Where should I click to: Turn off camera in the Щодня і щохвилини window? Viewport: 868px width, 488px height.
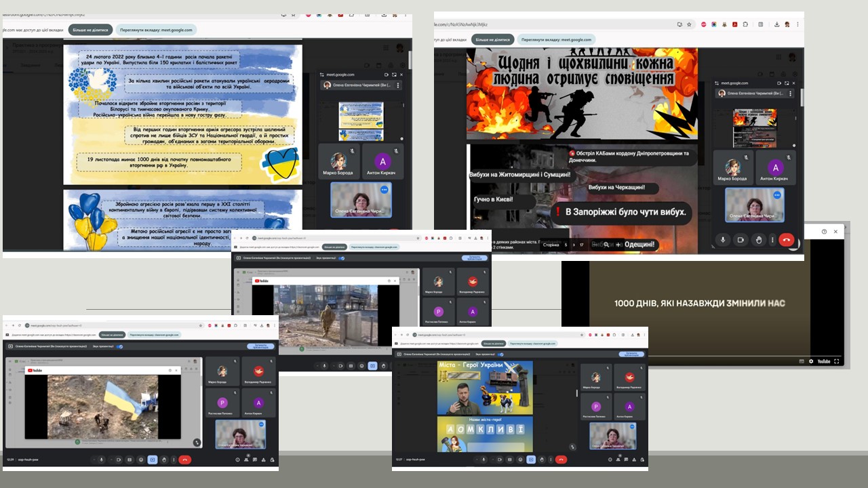coord(741,239)
